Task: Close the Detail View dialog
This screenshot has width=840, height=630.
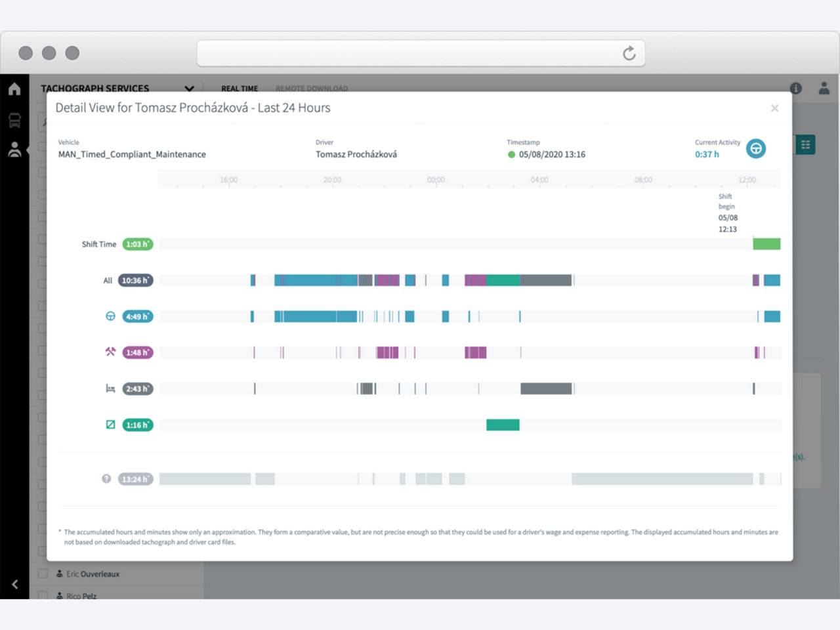Action: click(x=774, y=108)
